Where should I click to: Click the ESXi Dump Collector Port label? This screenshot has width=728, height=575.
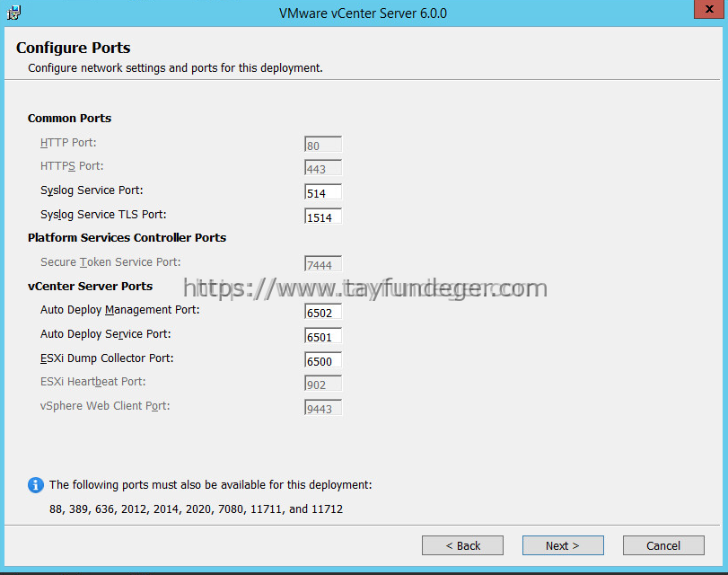[107, 358]
